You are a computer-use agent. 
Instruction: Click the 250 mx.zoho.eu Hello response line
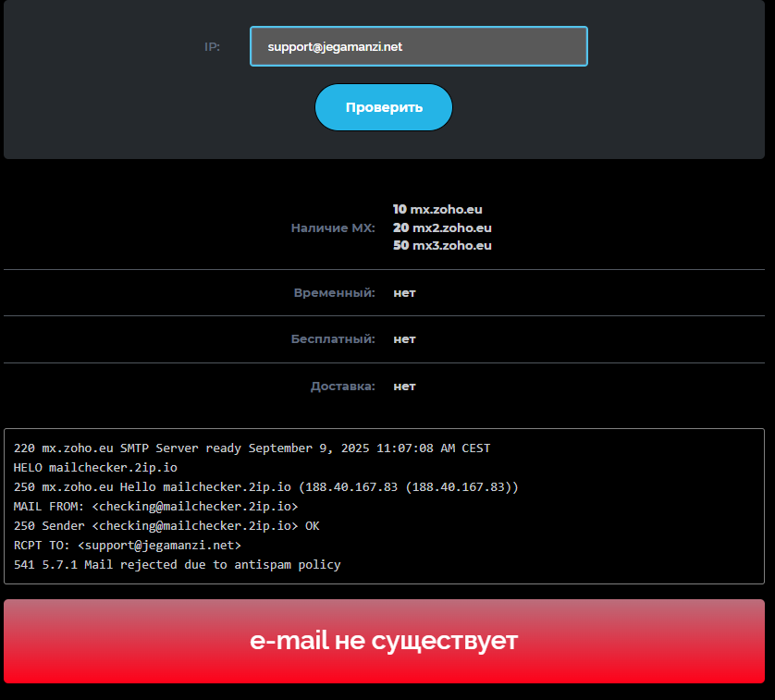[265, 486]
